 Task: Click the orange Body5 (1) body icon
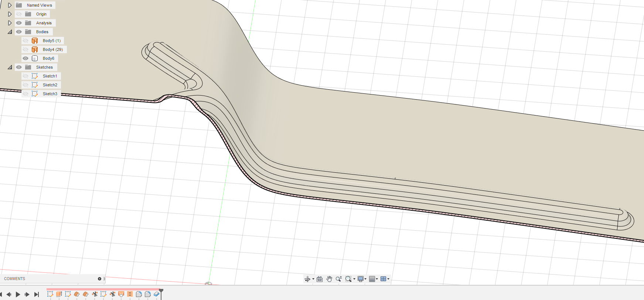pyautogui.click(x=35, y=41)
